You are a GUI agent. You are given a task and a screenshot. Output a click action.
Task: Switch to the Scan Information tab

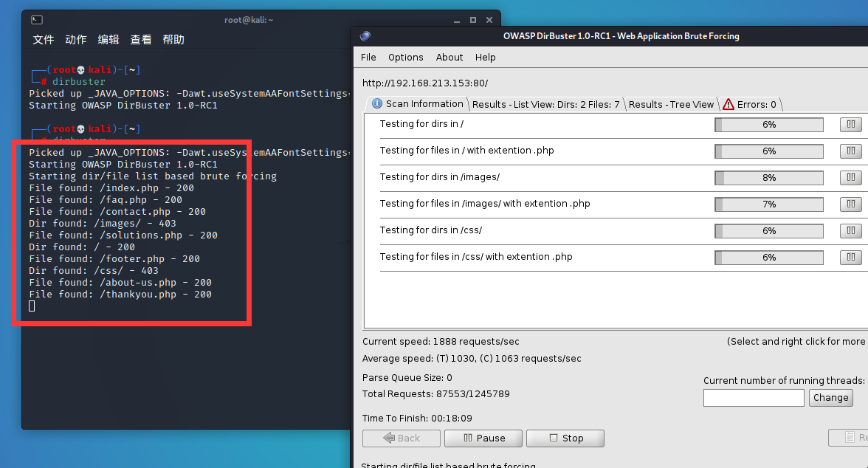pyautogui.click(x=418, y=103)
